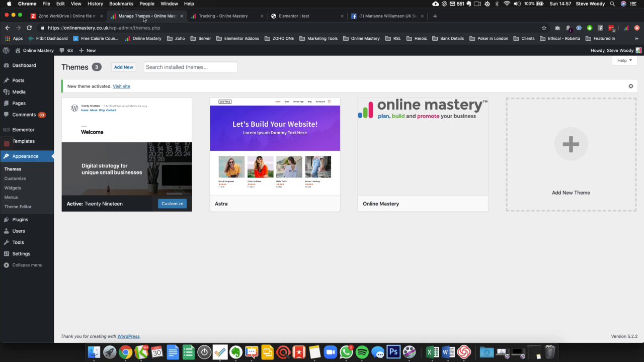Follow the WordPress link in the footer

(x=128, y=336)
